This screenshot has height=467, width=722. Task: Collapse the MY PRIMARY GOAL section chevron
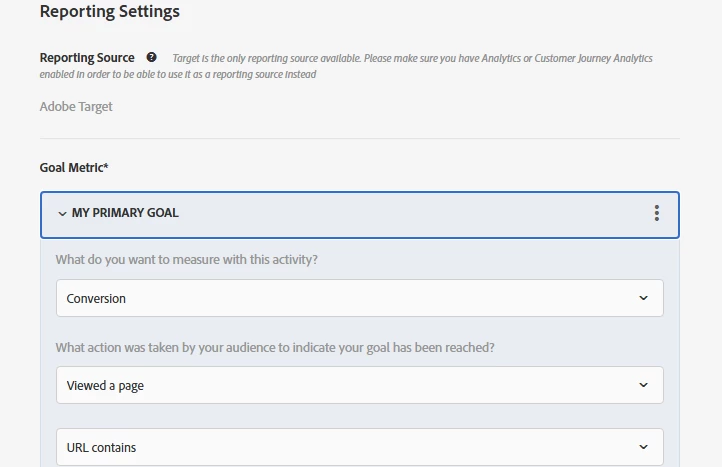coord(62,213)
